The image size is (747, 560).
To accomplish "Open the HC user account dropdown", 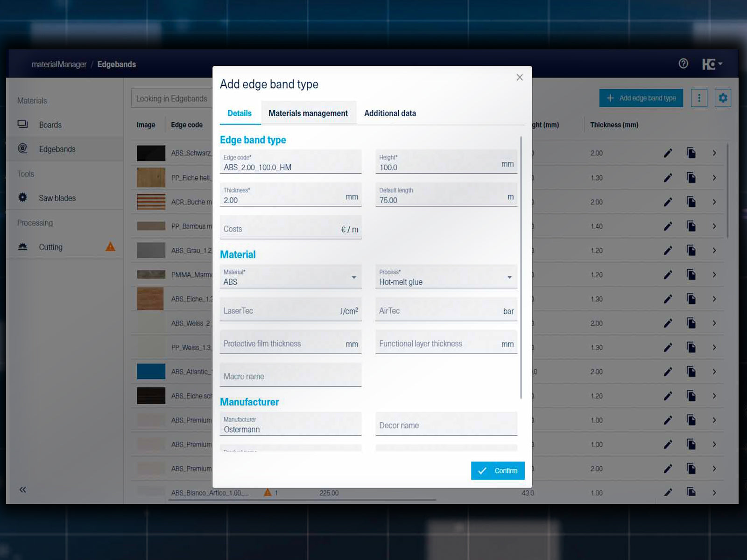I will [712, 64].
